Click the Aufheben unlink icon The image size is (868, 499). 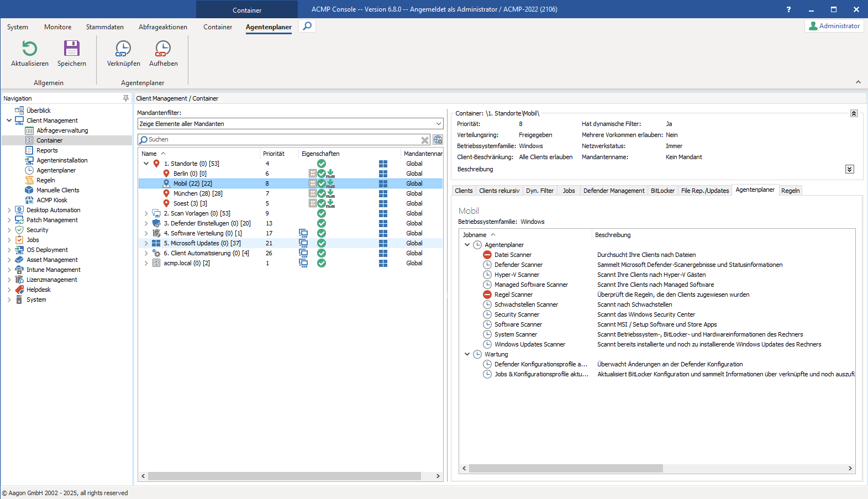tap(163, 49)
